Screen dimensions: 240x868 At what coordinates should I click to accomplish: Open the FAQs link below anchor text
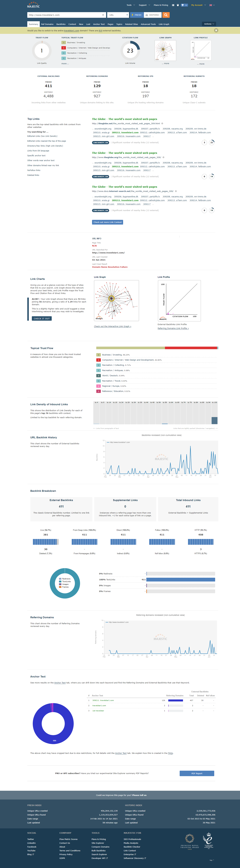pos(170,753)
